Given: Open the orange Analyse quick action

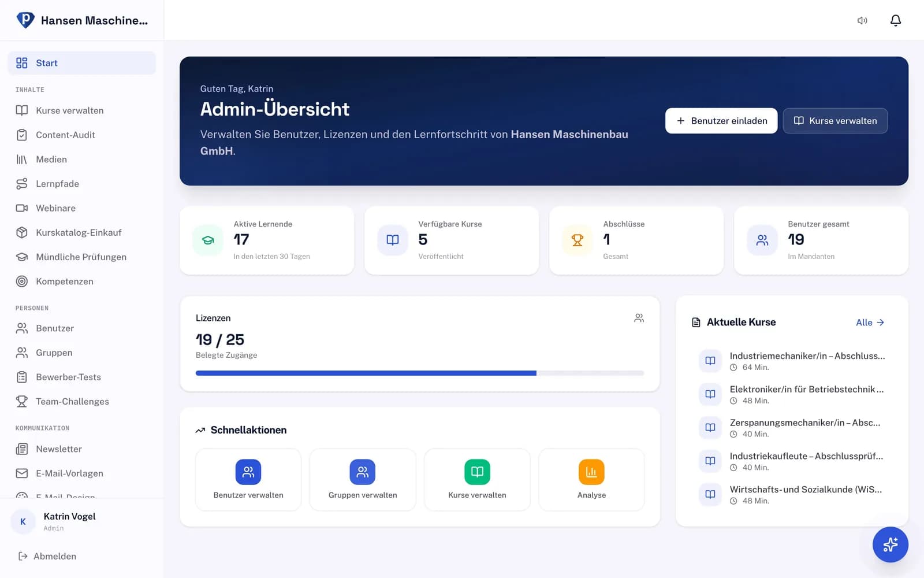Looking at the screenshot, I should (591, 480).
